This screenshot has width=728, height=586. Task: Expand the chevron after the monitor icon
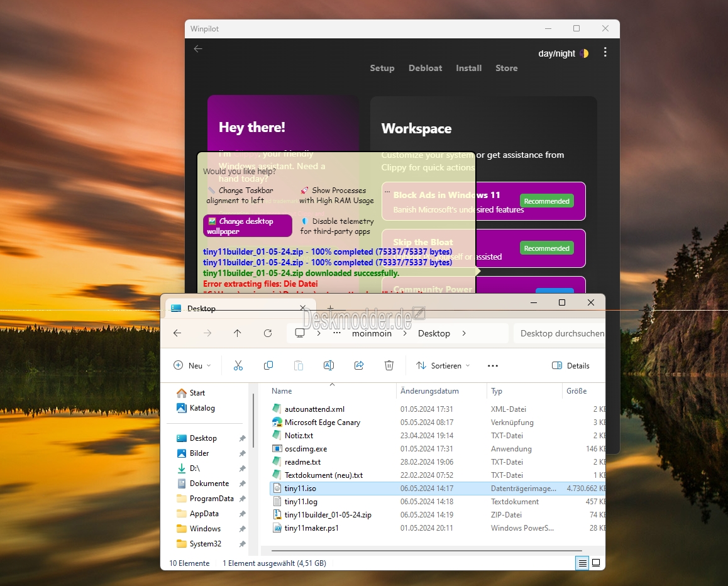tap(319, 333)
